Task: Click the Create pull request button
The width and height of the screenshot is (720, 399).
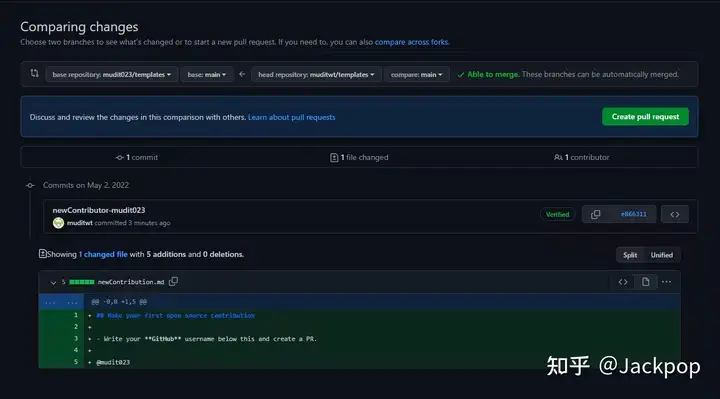Action: pyautogui.click(x=645, y=117)
